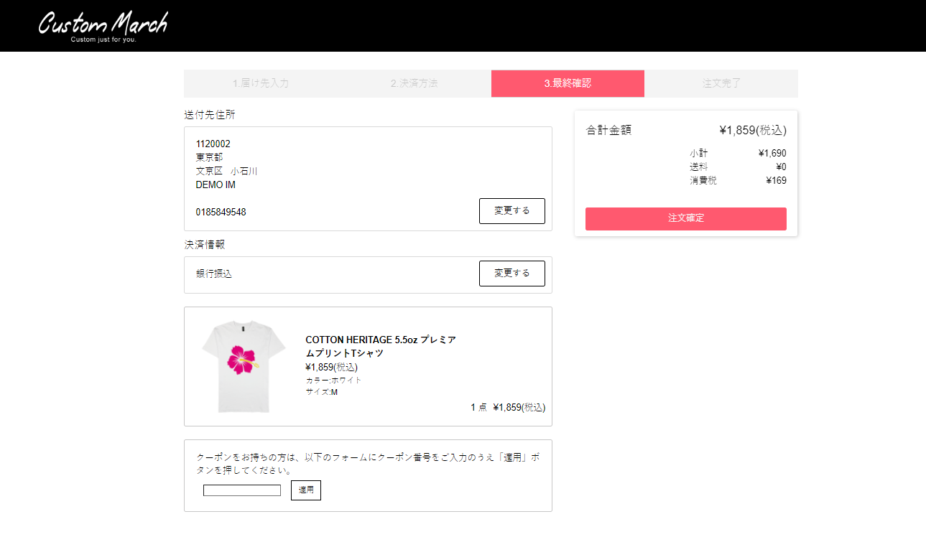926x560 pixels.
Task: Click the 送付先住所 heading
Action: coord(210,114)
